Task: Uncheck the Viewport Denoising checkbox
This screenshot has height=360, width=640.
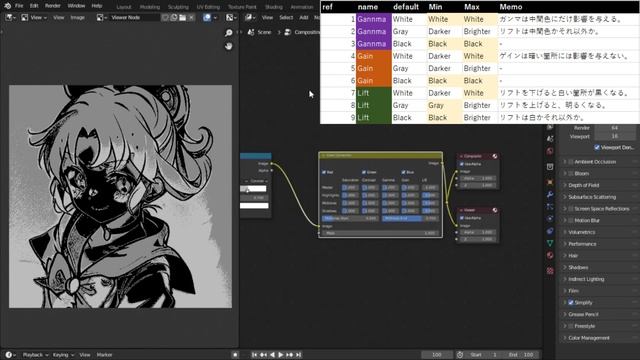Action: click(x=597, y=147)
